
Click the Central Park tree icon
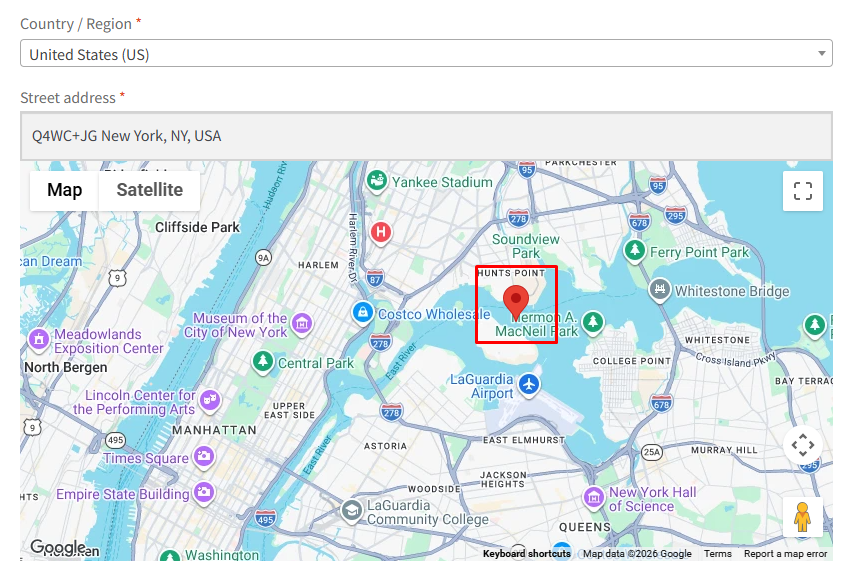(263, 361)
